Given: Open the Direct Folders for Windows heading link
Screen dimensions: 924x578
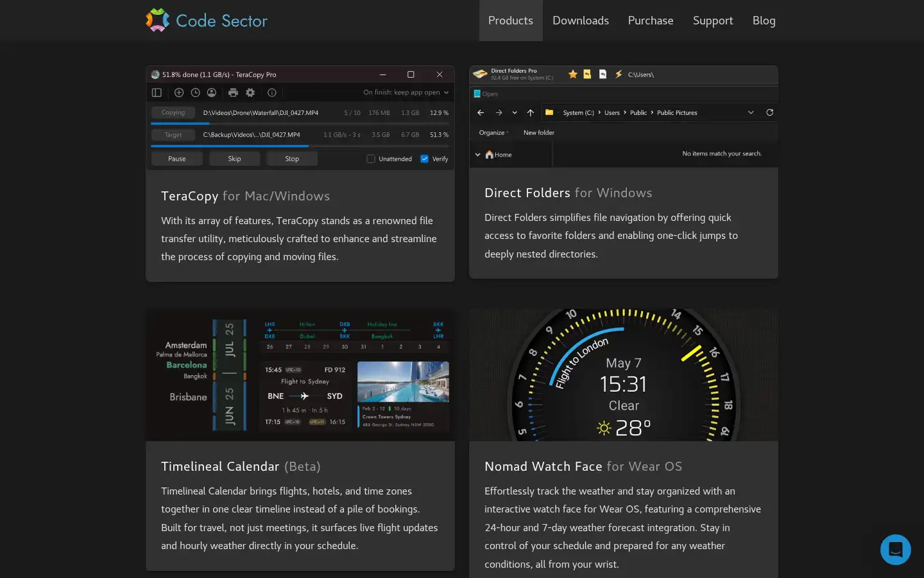Looking at the screenshot, I should click(569, 193).
